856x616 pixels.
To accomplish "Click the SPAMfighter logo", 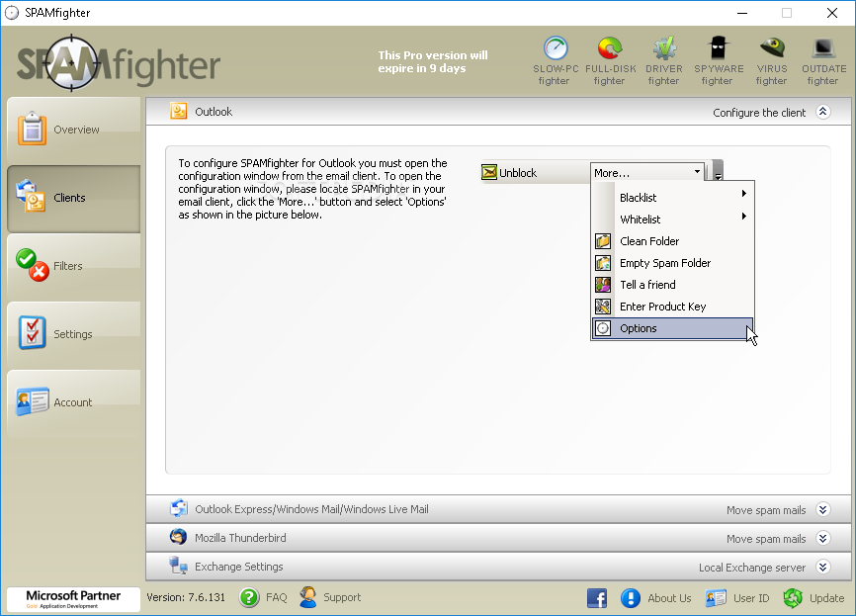I will tap(119, 64).
